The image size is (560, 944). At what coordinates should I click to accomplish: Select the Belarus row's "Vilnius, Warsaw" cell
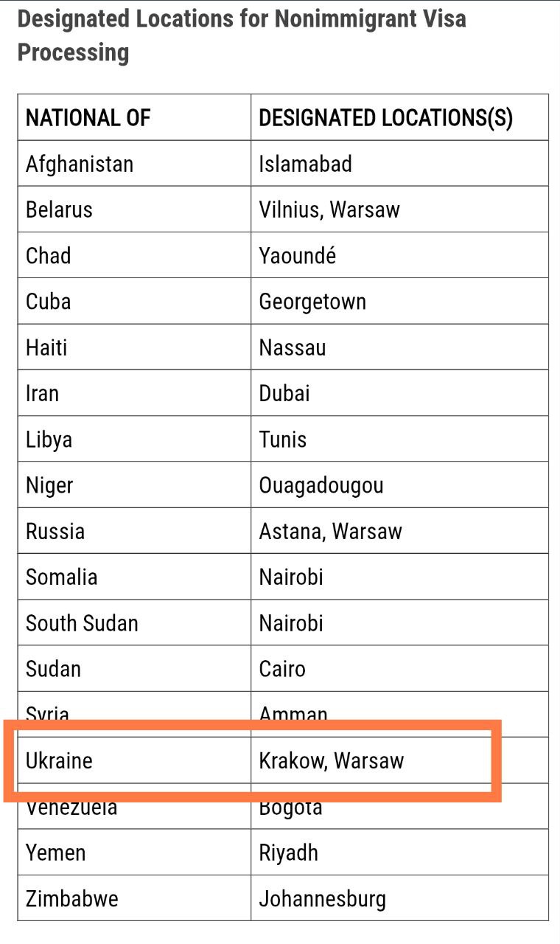click(x=329, y=209)
